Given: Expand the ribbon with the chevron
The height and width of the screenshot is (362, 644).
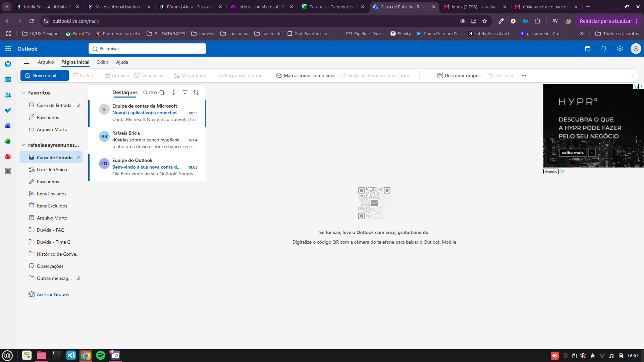Looking at the screenshot, I should [632, 77].
